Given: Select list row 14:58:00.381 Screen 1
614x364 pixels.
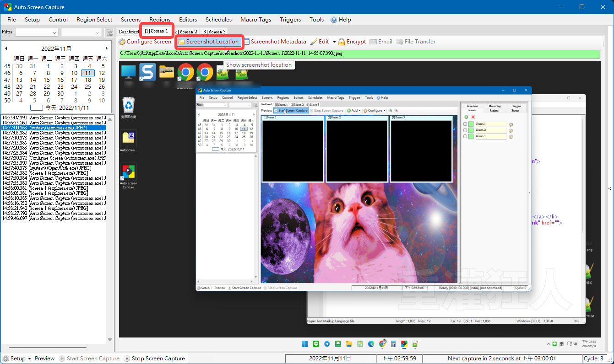Looking at the screenshot, I should tap(53, 188).
